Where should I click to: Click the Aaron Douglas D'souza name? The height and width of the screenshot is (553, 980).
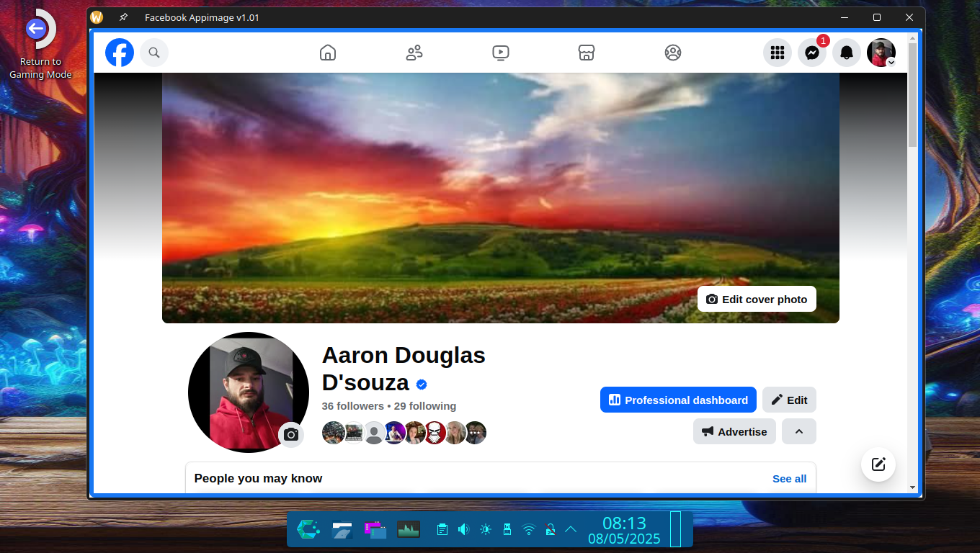point(404,369)
